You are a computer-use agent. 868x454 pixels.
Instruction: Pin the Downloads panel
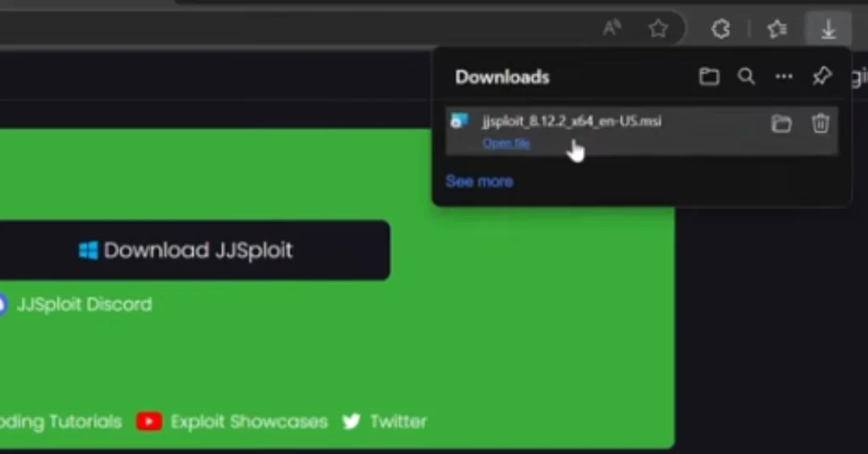[x=822, y=76]
